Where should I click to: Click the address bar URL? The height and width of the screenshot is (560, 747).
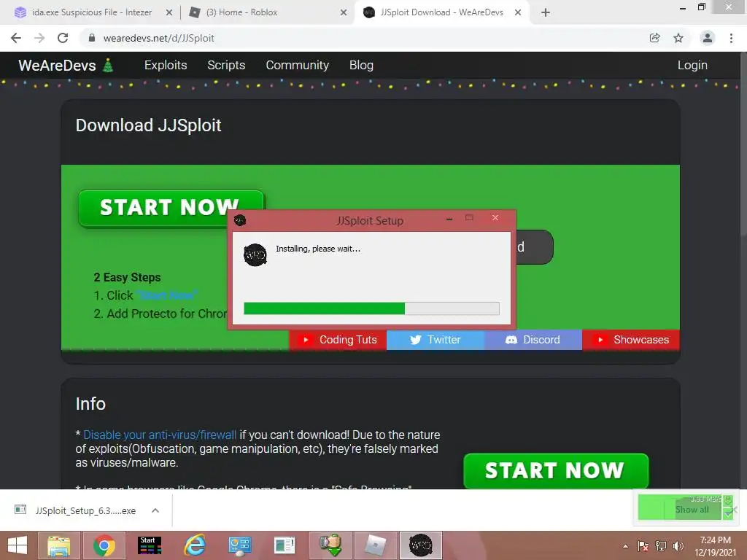point(158,38)
